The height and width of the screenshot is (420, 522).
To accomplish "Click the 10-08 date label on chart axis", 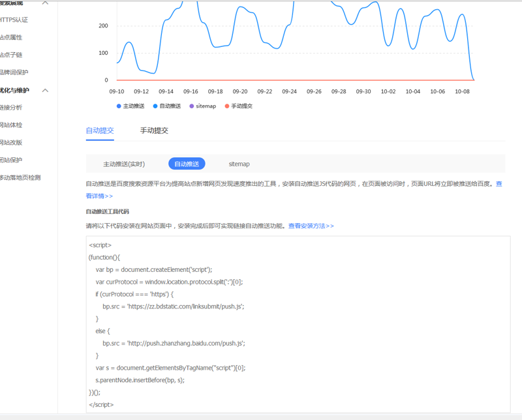I will coord(462,91).
